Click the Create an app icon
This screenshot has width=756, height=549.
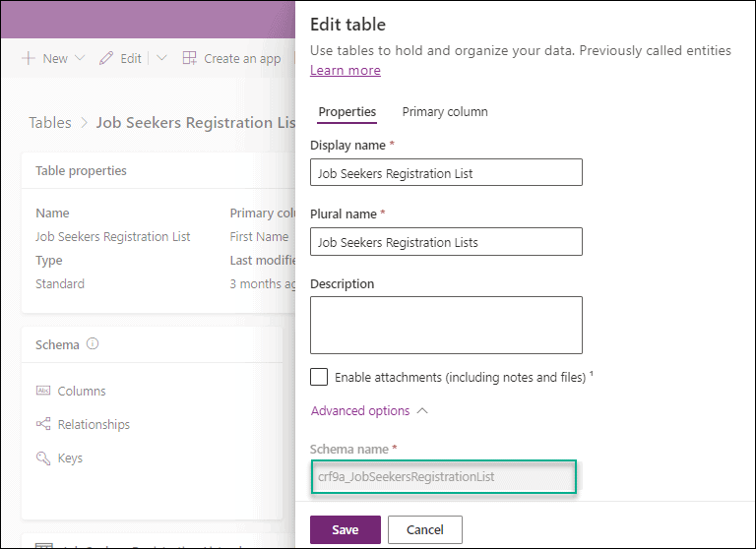189,58
